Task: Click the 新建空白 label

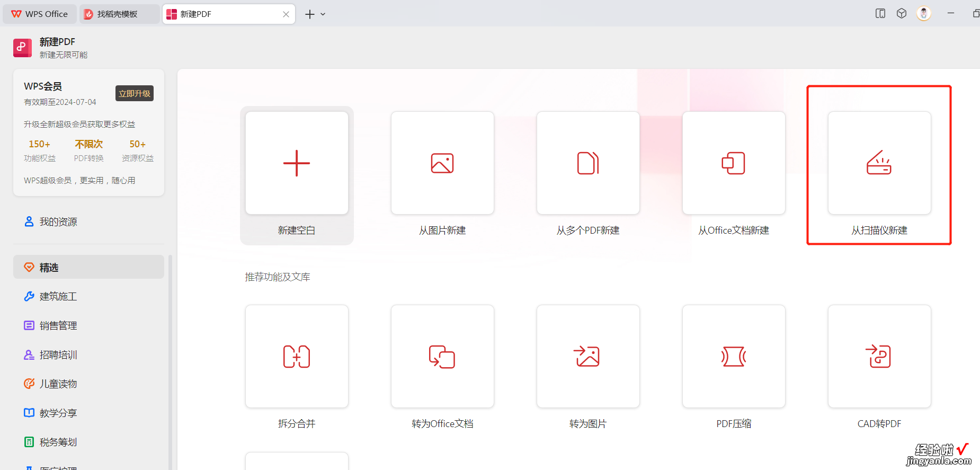Action: [x=297, y=230]
